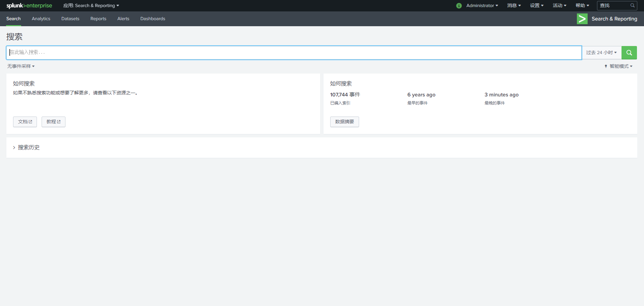This screenshot has height=306, width=644.
Task: Click the Search & Reporting app icon
Action: click(x=582, y=19)
